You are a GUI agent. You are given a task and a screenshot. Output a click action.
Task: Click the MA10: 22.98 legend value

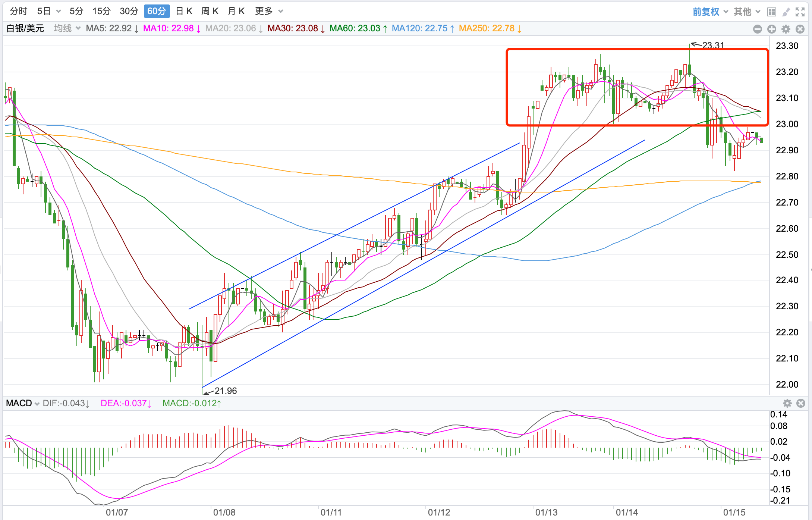pyautogui.click(x=172, y=28)
